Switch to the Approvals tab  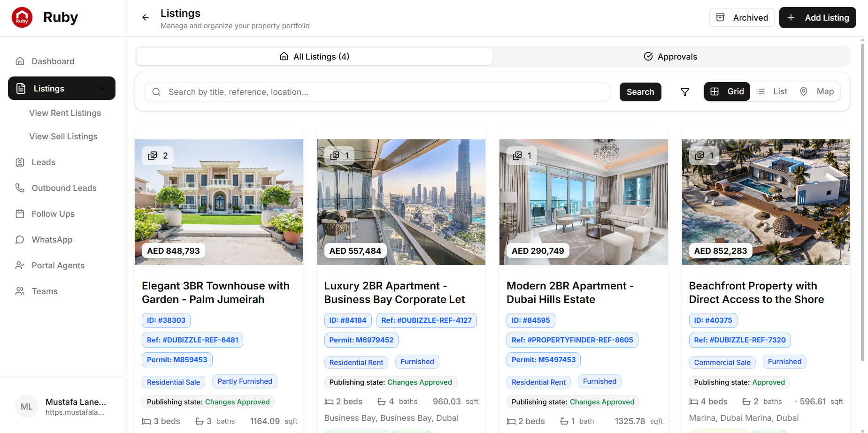point(670,56)
